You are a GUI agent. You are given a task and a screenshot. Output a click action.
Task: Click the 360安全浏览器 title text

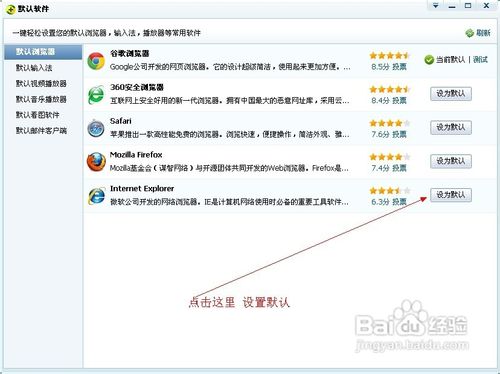click(x=137, y=87)
